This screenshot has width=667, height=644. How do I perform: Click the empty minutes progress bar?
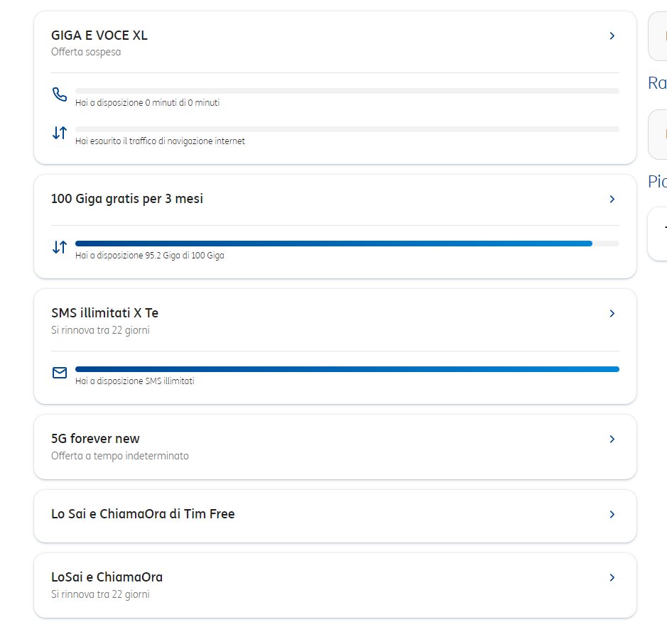tap(347, 91)
